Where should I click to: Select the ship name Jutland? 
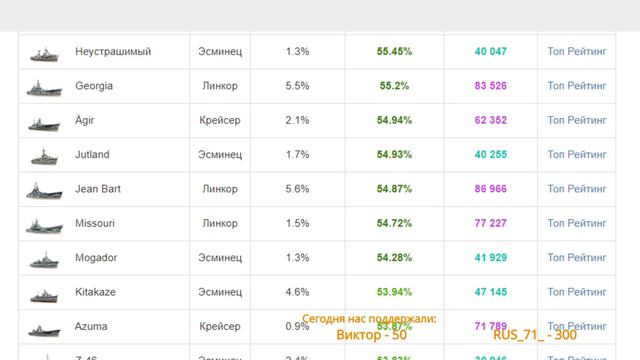pos(92,154)
